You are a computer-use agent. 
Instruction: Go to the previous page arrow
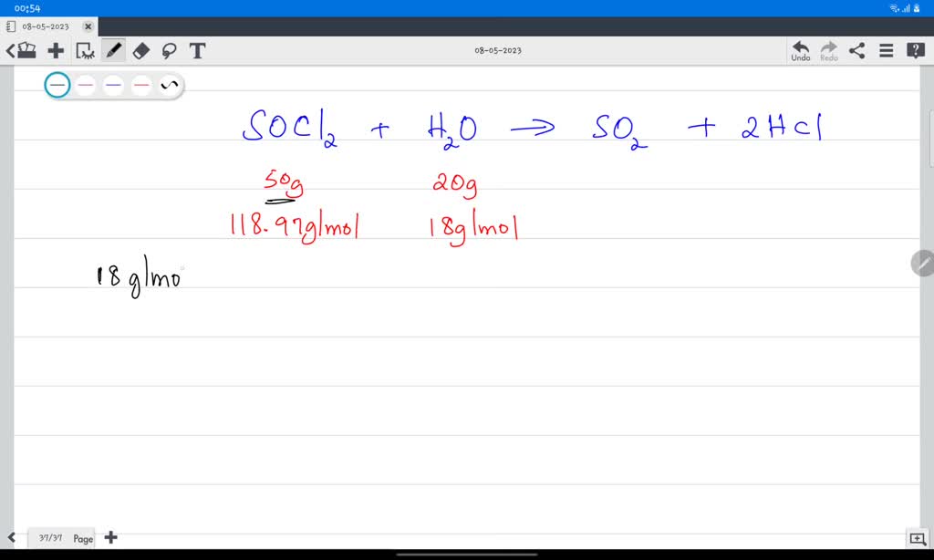point(11,538)
